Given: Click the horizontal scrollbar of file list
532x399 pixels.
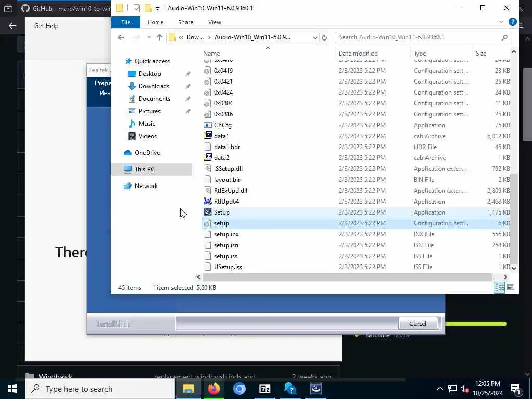Looking at the screenshot, I should click(347, 277).
